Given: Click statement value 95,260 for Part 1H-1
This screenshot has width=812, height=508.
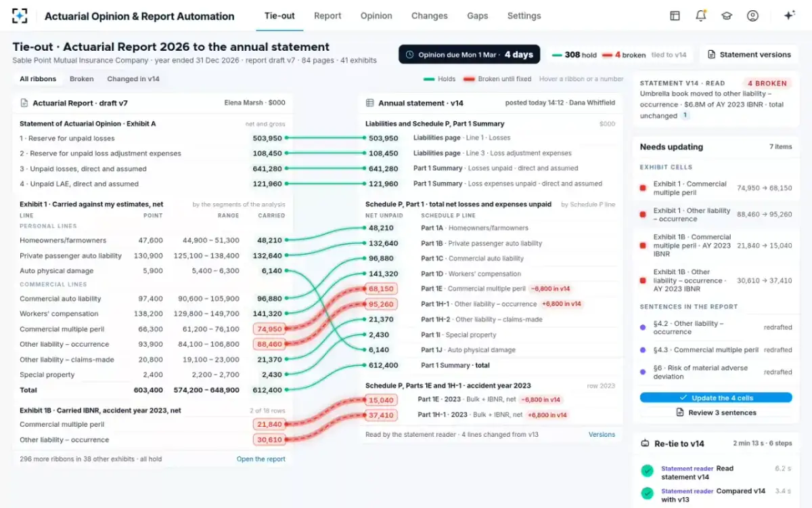Looking at the screenshot, I should (381, 304).
